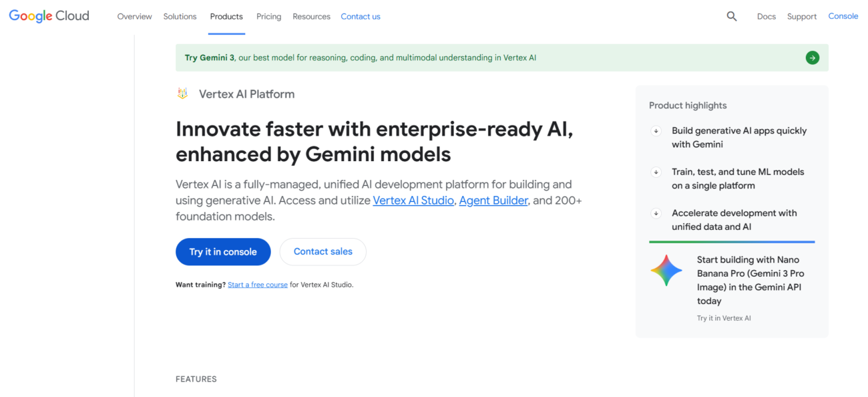This screenshot has height=397, width=868.
Task: Open the Resources menu
Action: (311, 16)
